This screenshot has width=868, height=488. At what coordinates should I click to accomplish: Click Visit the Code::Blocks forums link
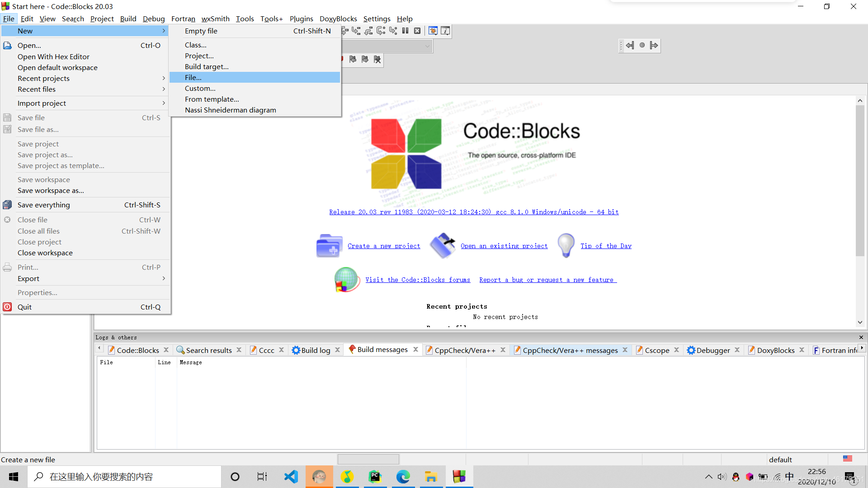[x=418, y=280]
